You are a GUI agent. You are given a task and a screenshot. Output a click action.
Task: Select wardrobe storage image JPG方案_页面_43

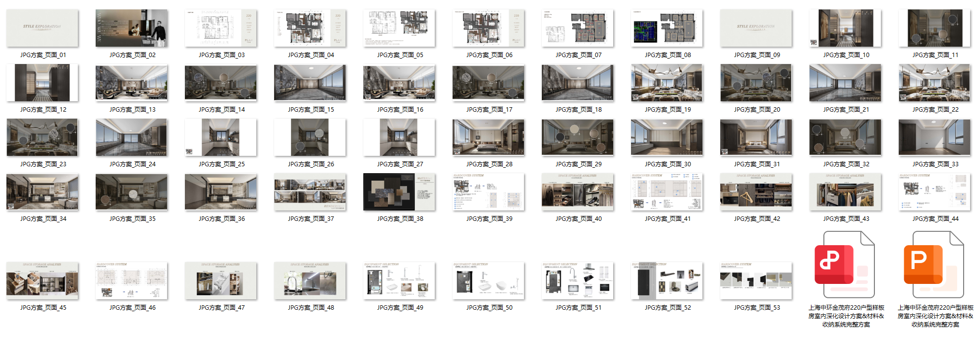tap(845, 192)
